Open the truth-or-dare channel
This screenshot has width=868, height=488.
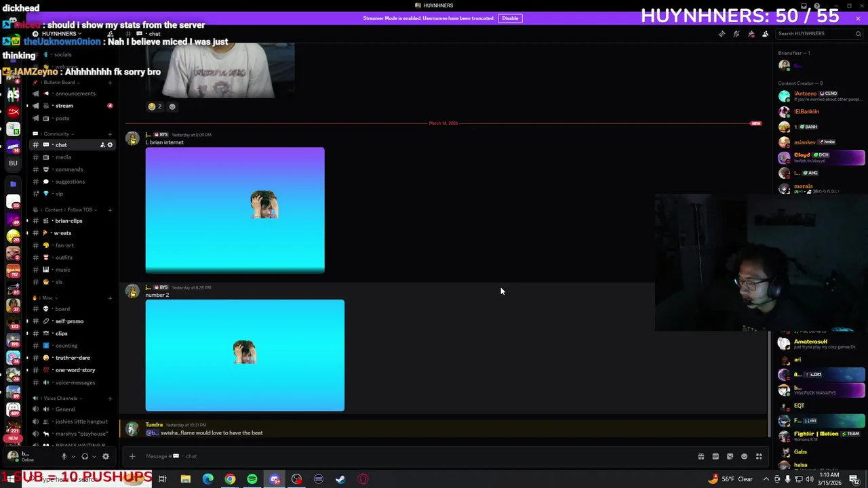point(73,358)
